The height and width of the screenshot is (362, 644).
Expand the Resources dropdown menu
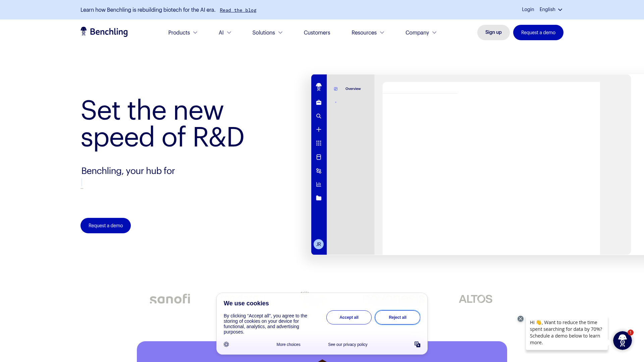pyautogui.click(x=368, y=33)
